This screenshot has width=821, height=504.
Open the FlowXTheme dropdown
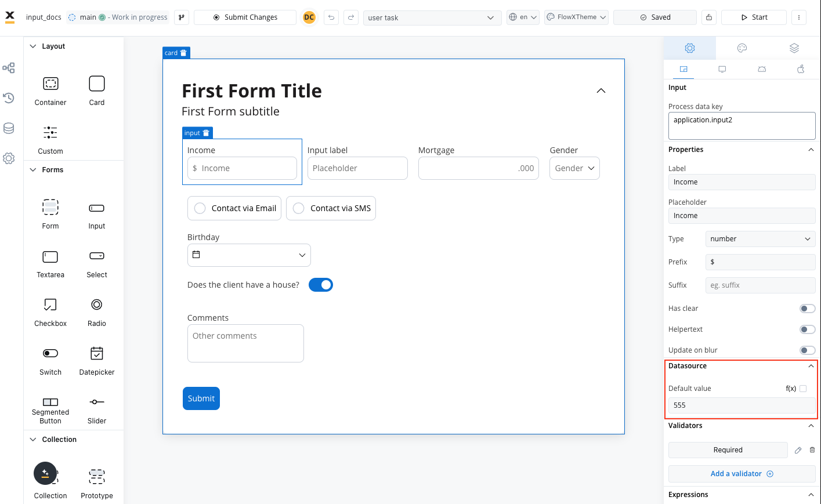point(576,17)
